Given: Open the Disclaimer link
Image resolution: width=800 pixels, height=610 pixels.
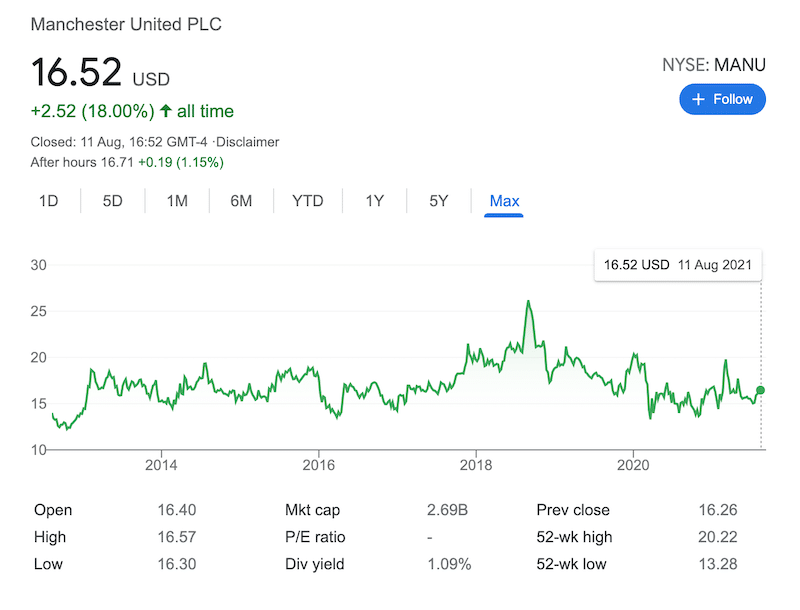Looking at the screenshot, I should click(247, 142).
